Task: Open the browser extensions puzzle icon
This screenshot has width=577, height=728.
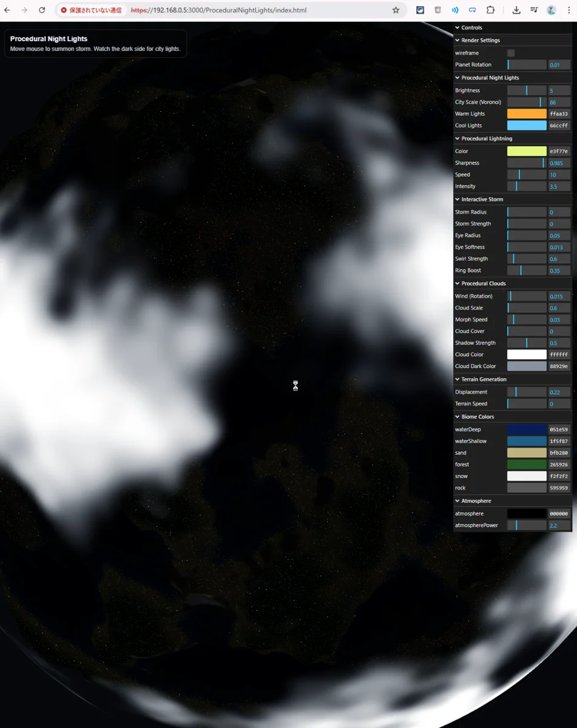Action: [x=490, y=10]
